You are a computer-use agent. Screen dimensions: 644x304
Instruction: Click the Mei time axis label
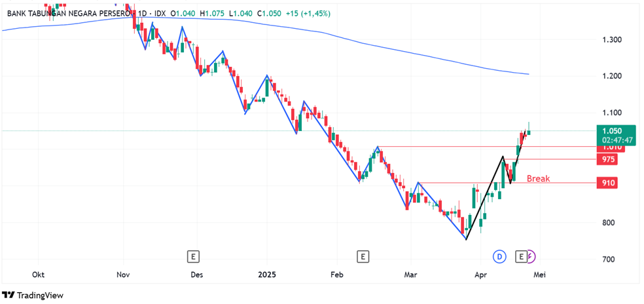(x=539, y=275)
